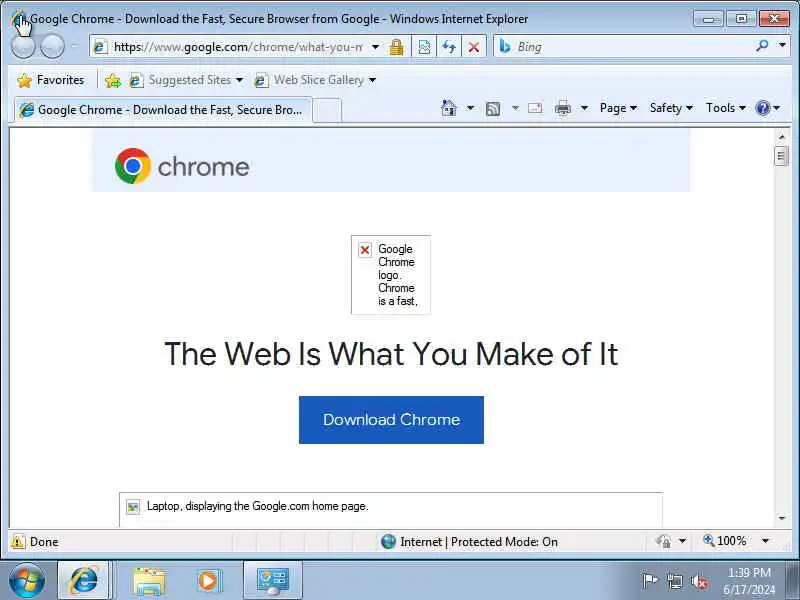Click the Refresh page icon
This screenshot has width=800, height=600.
point(449,47)
